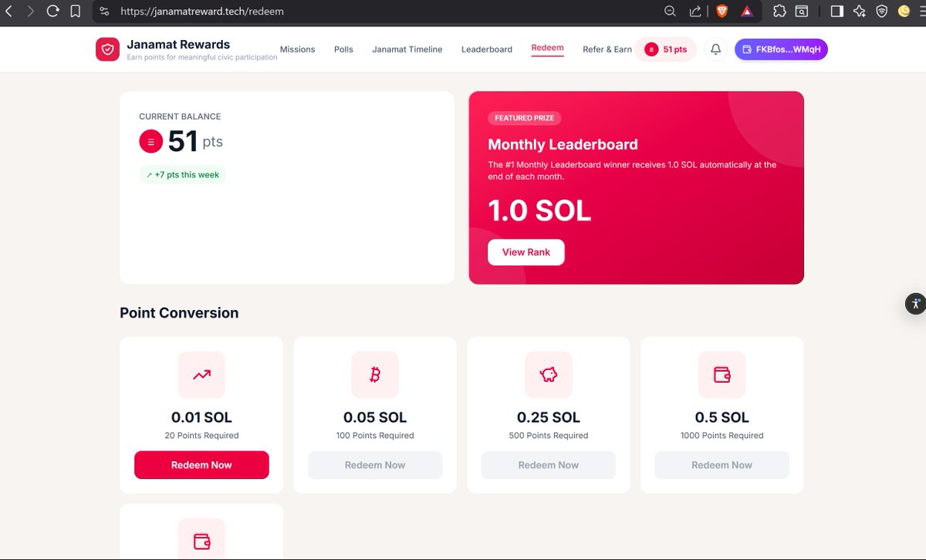This screenshot has height=560, width=926.
Task: Go to Janamat Timeline tab
Action: click(x=407, y=49)
